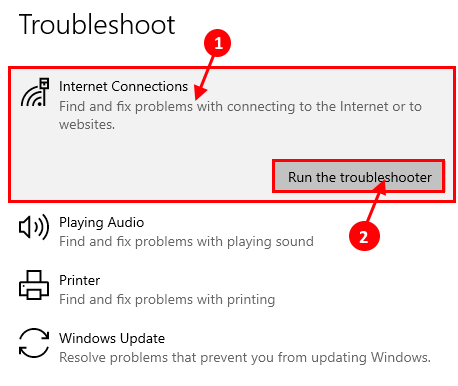Click the Troubleshoot page heading

click(97, 25)
